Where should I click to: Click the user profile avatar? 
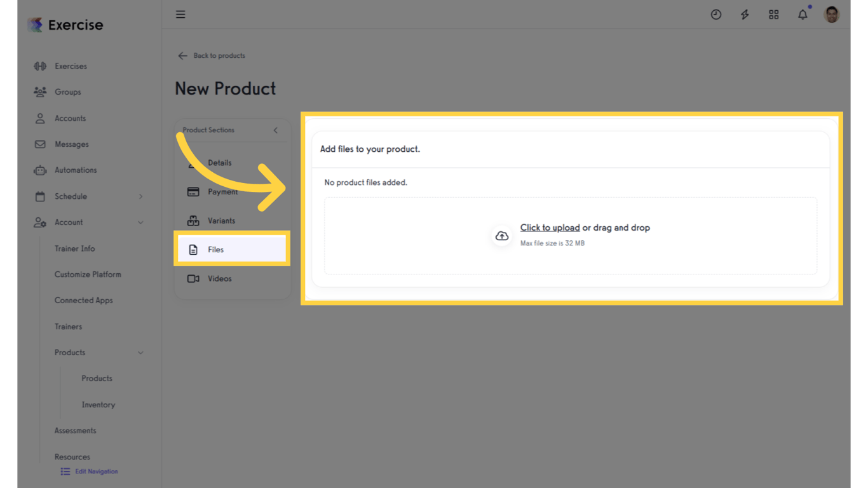[x=831, y=14]
